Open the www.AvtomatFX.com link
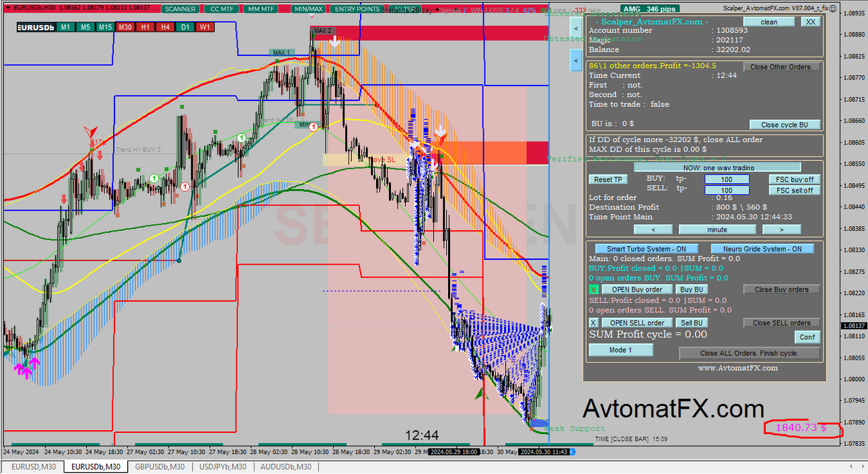The height and width of the screenshot is (474, 868). pos(737,368)
